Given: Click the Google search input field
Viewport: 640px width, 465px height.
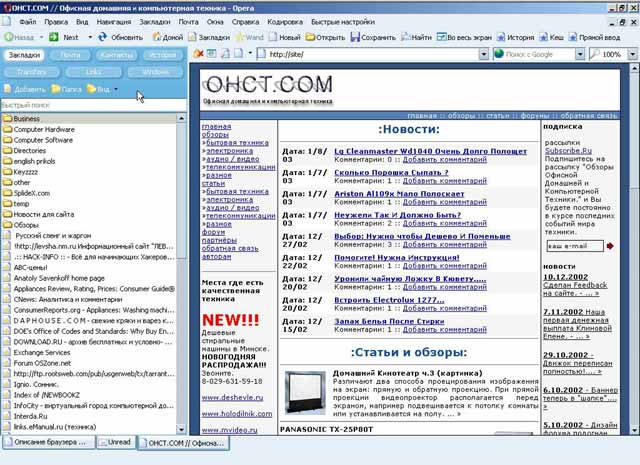Looking at the screenshot, I should [x=534, y=54].
